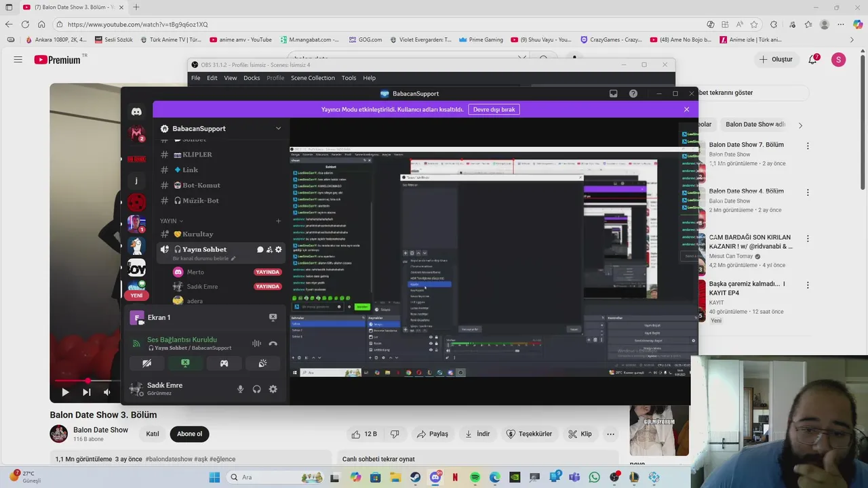The width and height of the screenshot is (868, 488).
Task: Seek using YouTube video progress bar
Action: (x=86, y=381)
